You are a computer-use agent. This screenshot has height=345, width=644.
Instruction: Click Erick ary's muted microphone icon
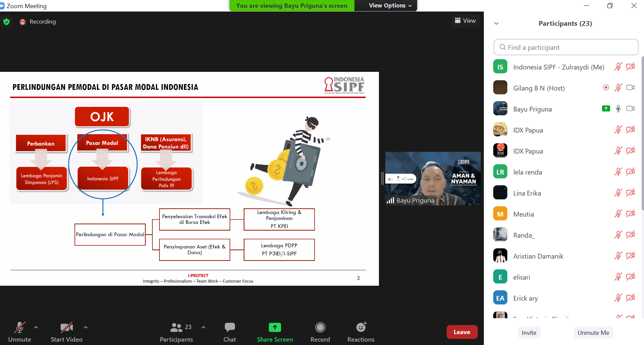pyautogui.click(x=618, y=298)
